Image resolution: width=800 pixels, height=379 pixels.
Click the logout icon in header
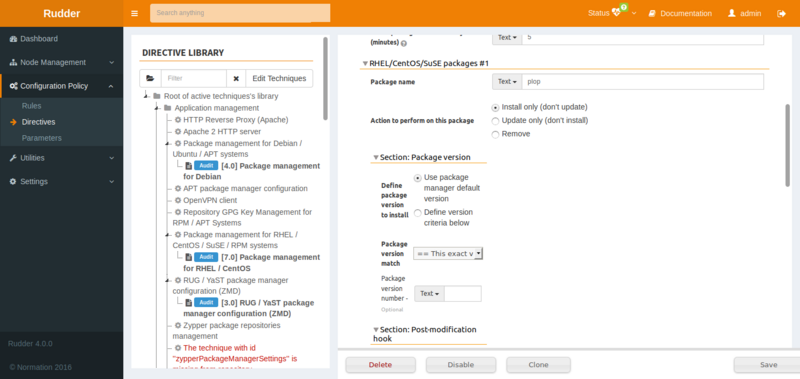(781, 14)
